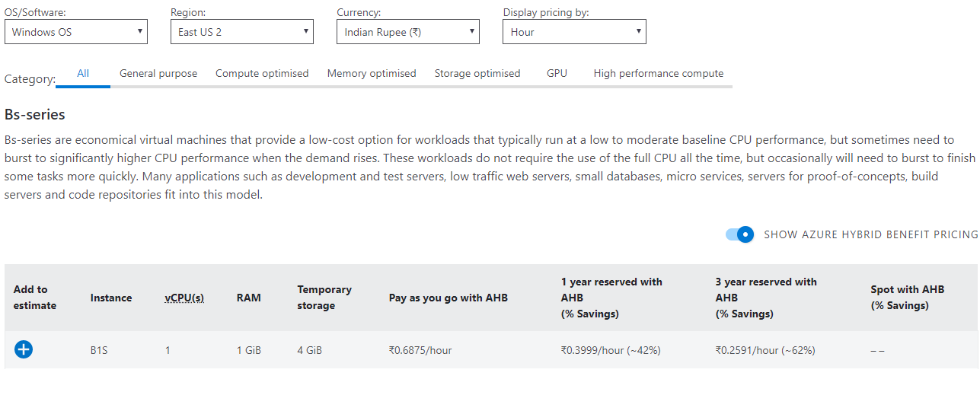Viewport: 980px width, 411px height.
Task: Click the Pay as you go price ₹0.6875/hour
Action: point(420,351)
